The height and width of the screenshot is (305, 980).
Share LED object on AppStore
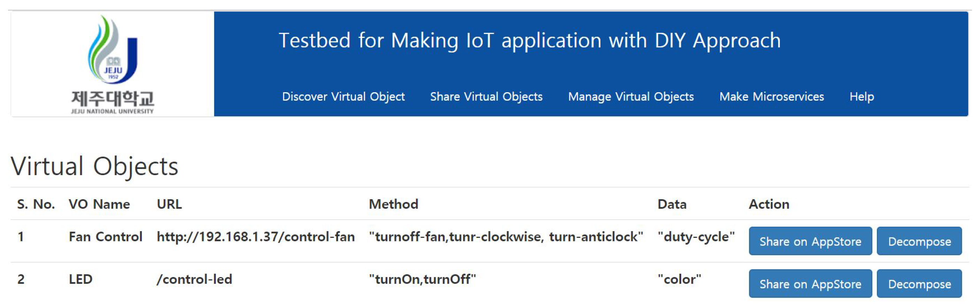coord(810,284)
